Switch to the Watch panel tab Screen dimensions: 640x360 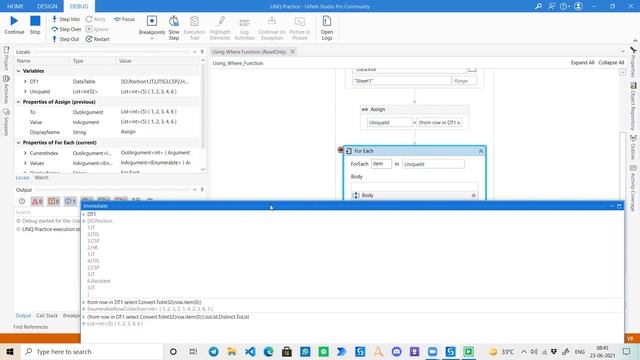pyautogui.click(x=41, y=178)
